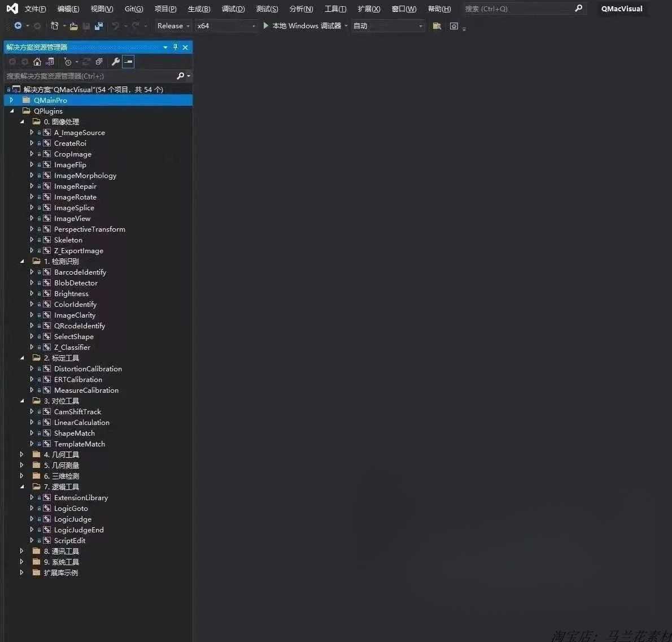
Task: Click the Home icon in Solution Explorer
Action: [37, 62]
